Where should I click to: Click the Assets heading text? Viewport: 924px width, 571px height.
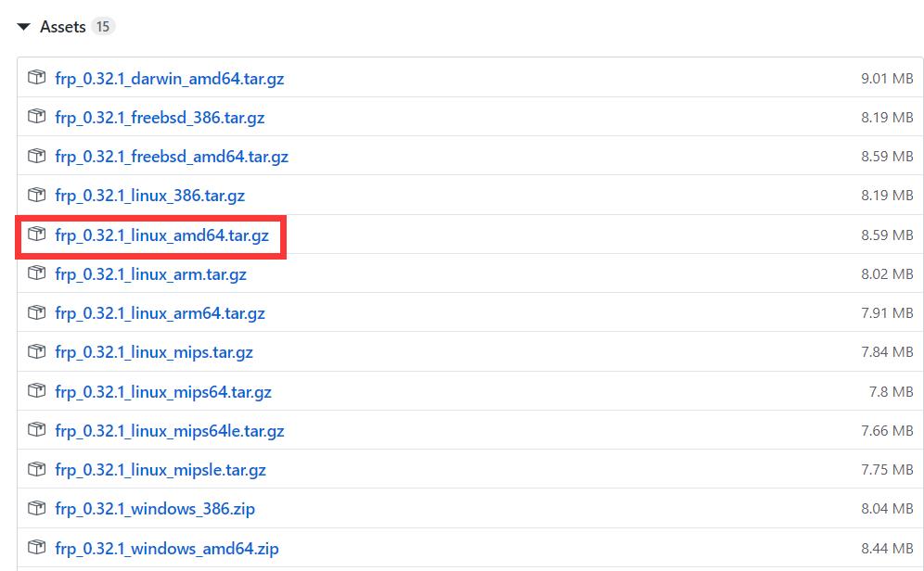(x=63, y=27)
